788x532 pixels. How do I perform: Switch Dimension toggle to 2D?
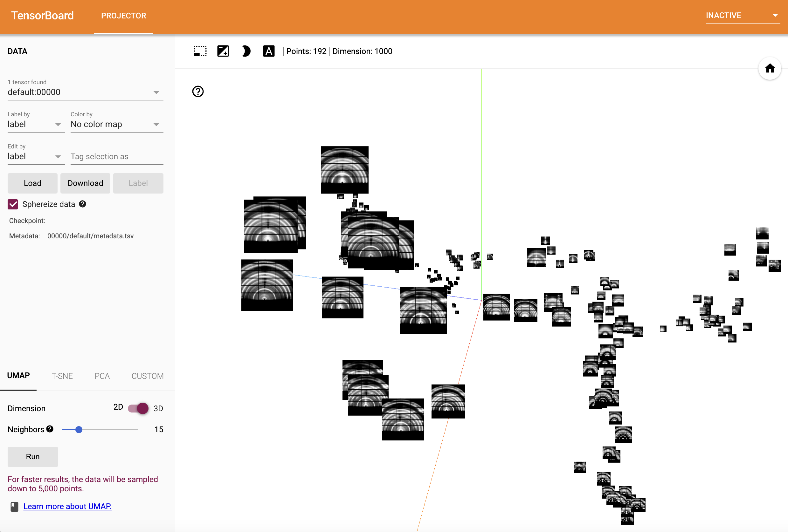[x=138, y=408]
